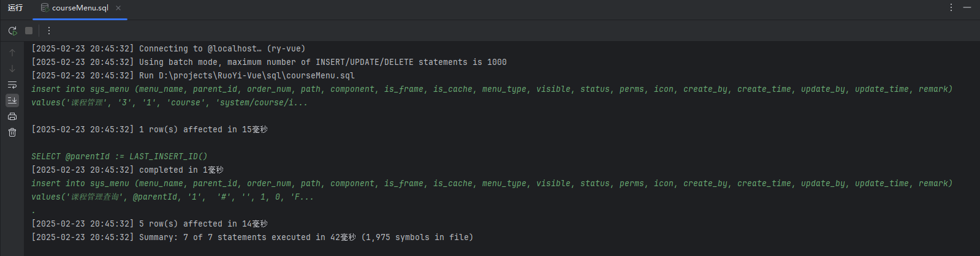Toggle soft-wrap for console output
The image size is (980, 256).
click(12, 85)
